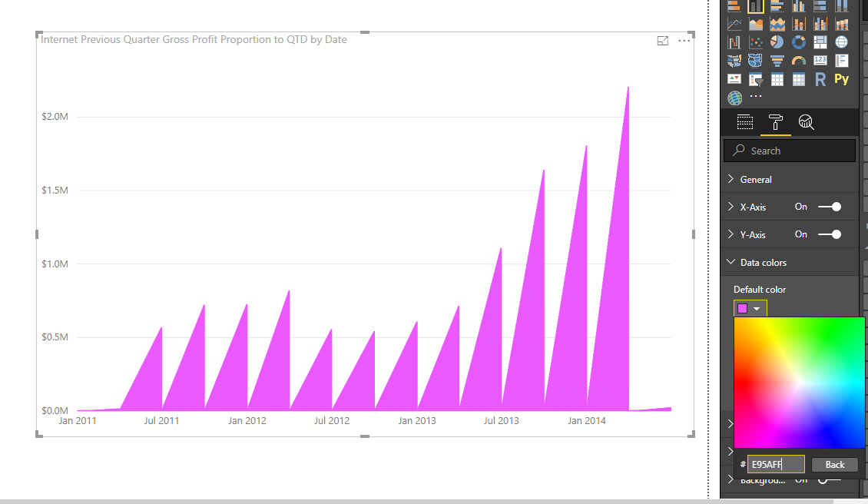Image resolution: width=868 pixels, height=504 pixels.
Task: Choose the Stacked area chart visualization
Action: pos(777,24)
